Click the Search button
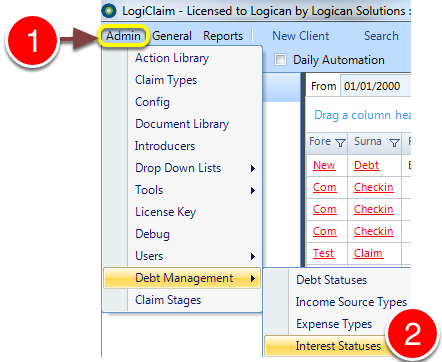442x362 pixels. pos(381,36)
